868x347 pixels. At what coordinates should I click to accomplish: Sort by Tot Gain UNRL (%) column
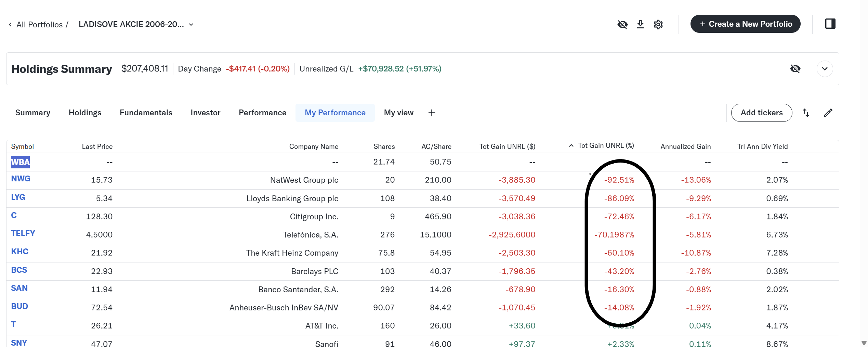pos(605,146)
